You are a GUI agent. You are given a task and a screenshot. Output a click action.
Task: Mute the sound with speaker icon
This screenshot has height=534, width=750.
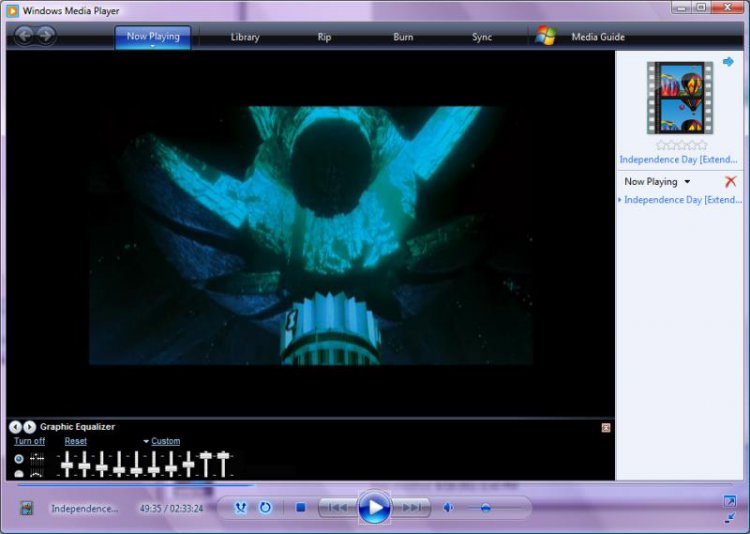448,507
